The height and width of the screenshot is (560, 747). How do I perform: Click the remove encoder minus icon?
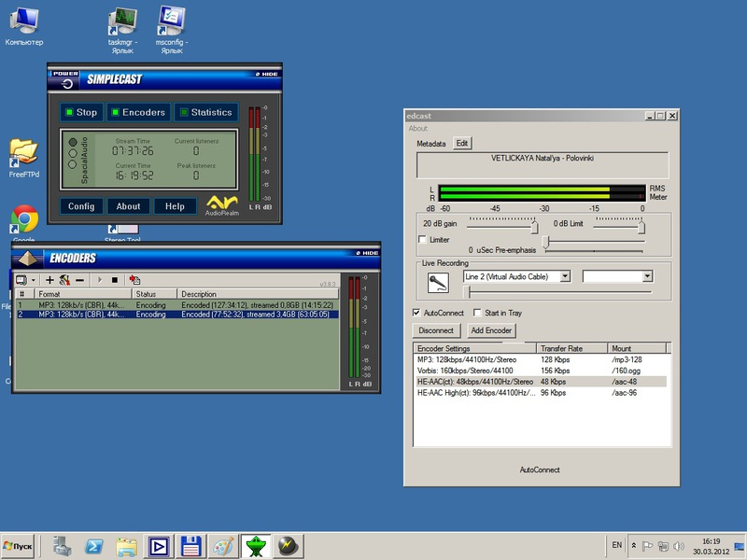click(x=79, y=280)
